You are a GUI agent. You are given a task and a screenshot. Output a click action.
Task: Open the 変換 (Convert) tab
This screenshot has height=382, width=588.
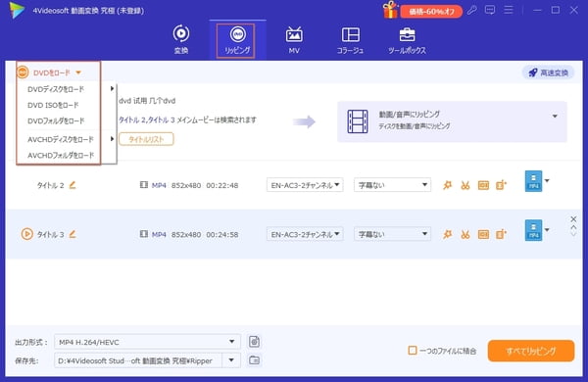(181, 39)
